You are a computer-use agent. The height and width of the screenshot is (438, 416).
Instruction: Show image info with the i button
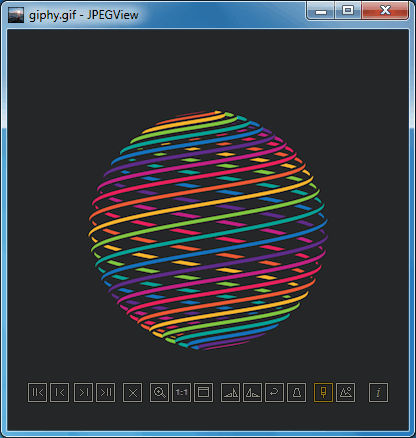(378, 392)
